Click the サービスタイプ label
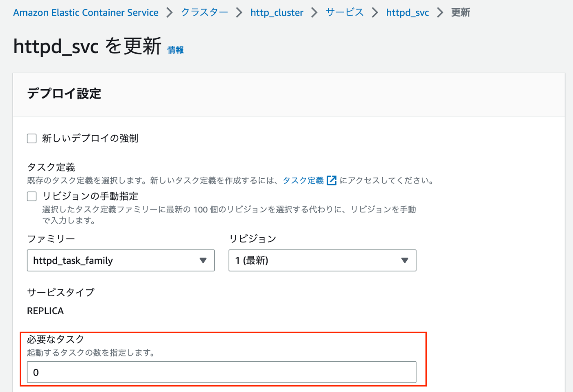This screenshot has height=392, width=573. pyautogui.click(x=61, y=292)
